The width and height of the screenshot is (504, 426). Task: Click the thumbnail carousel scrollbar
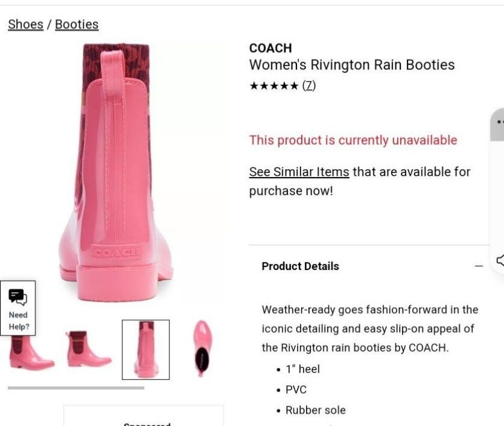point(76,388)
